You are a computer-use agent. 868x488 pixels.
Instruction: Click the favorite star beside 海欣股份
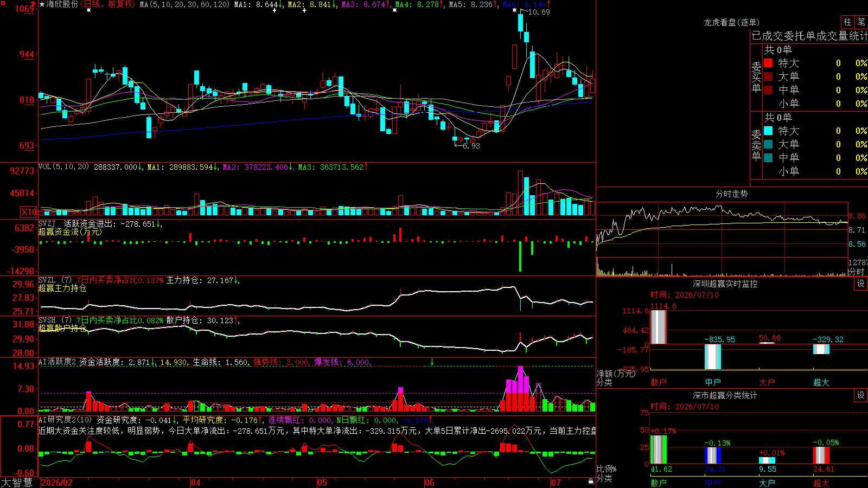[x=42, y=4]
